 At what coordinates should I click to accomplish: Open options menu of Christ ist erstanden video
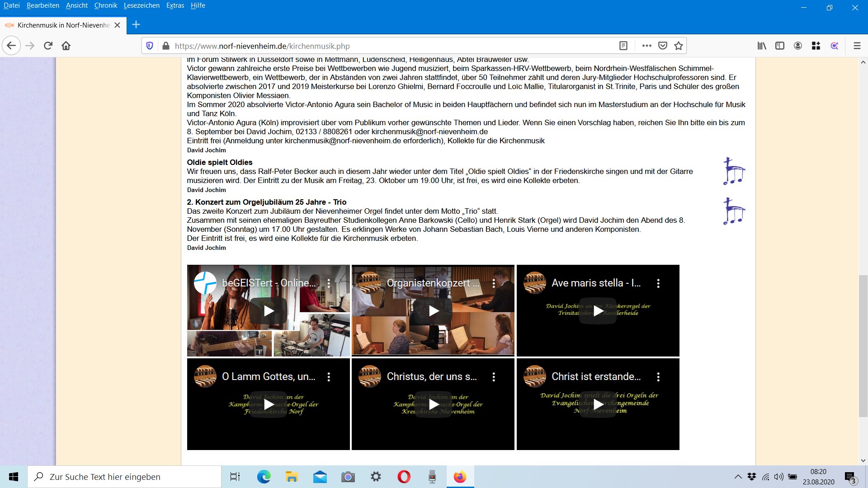658,377
